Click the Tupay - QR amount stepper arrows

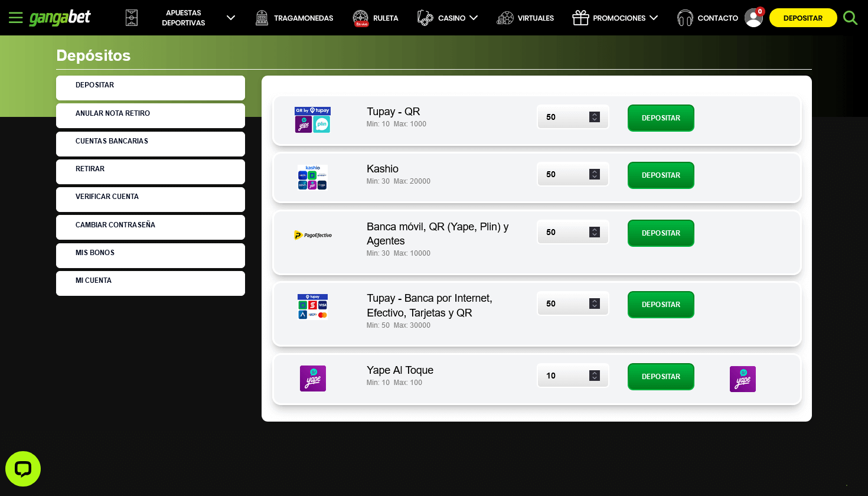595,117
